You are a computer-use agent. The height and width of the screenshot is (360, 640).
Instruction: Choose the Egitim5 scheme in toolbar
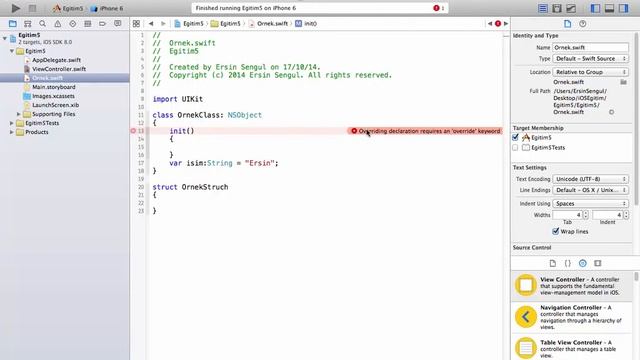(68, 8)
